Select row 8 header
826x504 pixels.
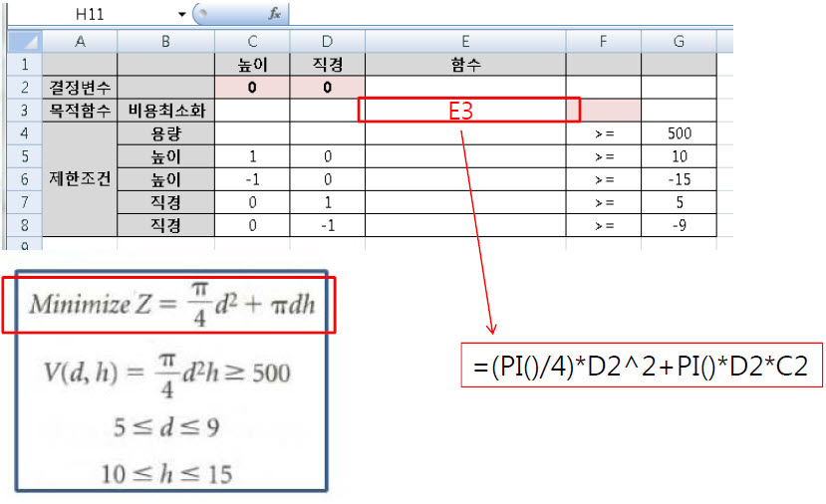coord(25,225)
